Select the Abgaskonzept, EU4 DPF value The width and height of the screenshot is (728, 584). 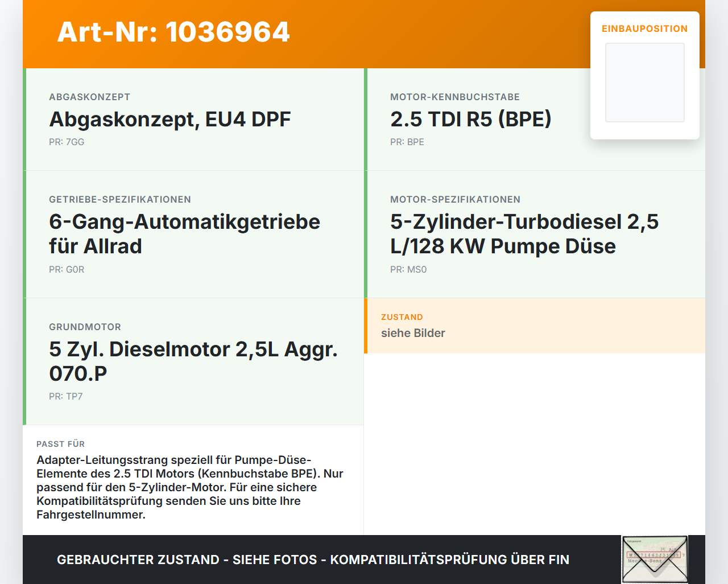pos(170,119)
